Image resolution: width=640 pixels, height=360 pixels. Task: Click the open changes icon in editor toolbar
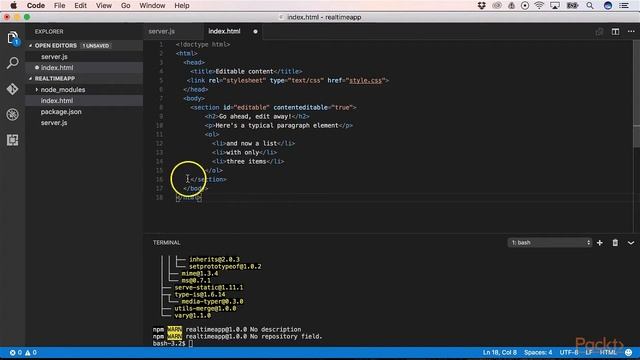(x=599, y=31)
